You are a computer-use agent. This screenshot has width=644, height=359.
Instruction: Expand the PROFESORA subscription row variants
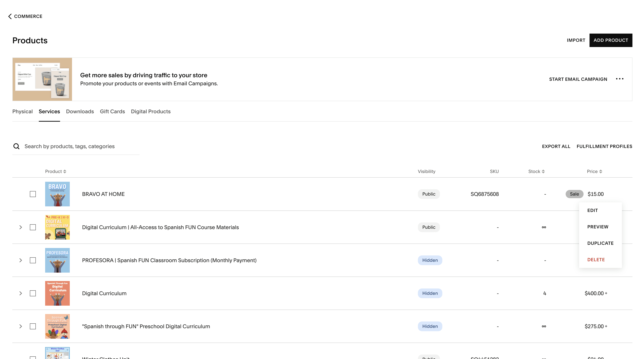tap(21, 260)
